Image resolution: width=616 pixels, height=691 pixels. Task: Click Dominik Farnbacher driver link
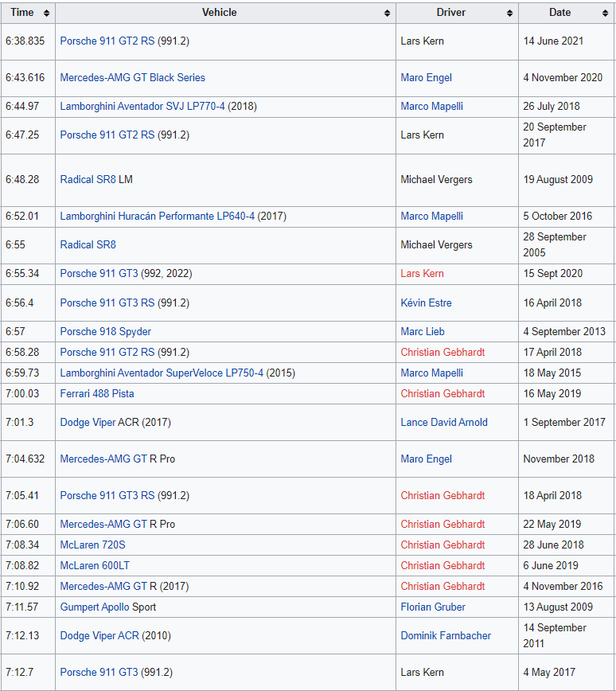coord(446,635)
